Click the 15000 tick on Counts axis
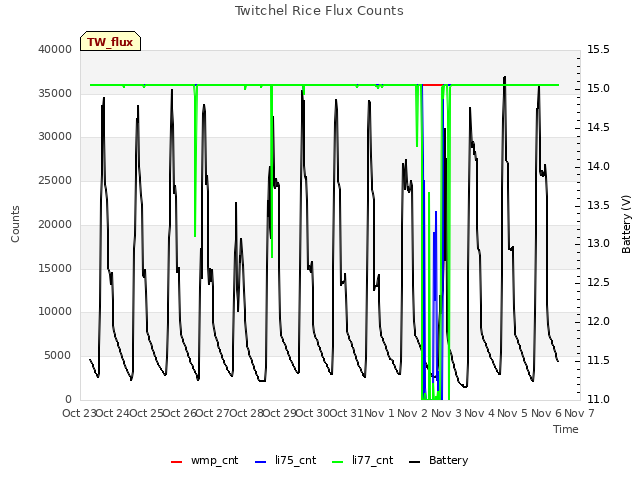Screen dimensions: 640x480 (x=55, y=268)
